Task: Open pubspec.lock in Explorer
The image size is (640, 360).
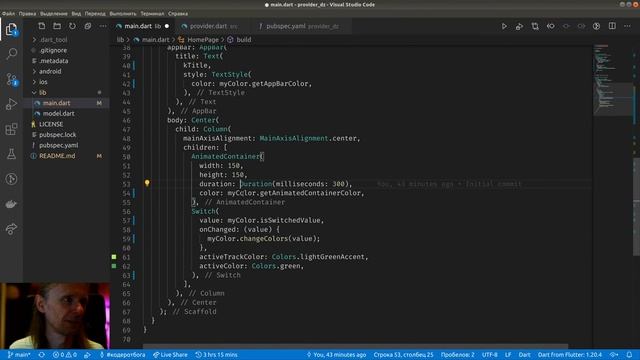Action: tap(58, 135)
